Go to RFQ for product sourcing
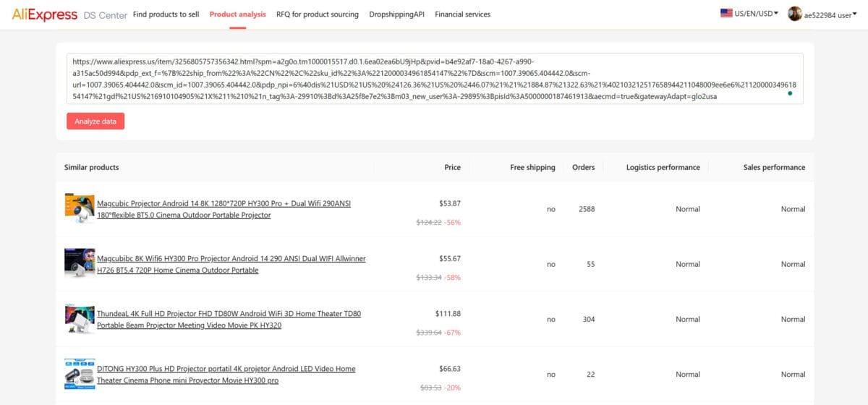 pos(317,14)
